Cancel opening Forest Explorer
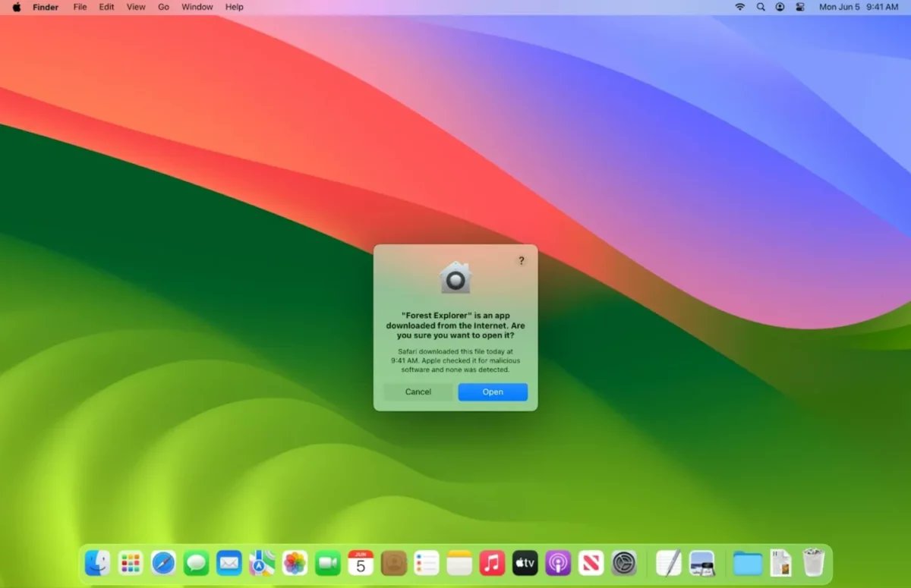Screen dimensions: 911x588 (x=418, y=391)
